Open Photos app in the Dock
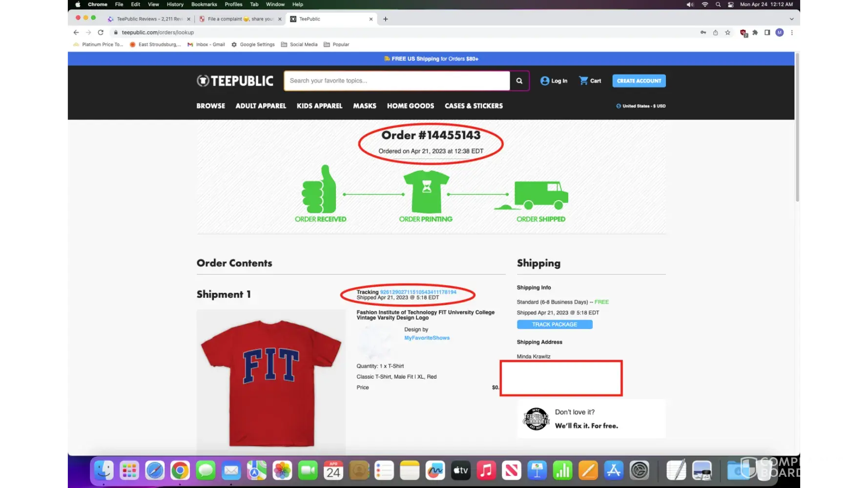This screenshot has height=488, width=868. pyautogui.click(x=282, y=470)
